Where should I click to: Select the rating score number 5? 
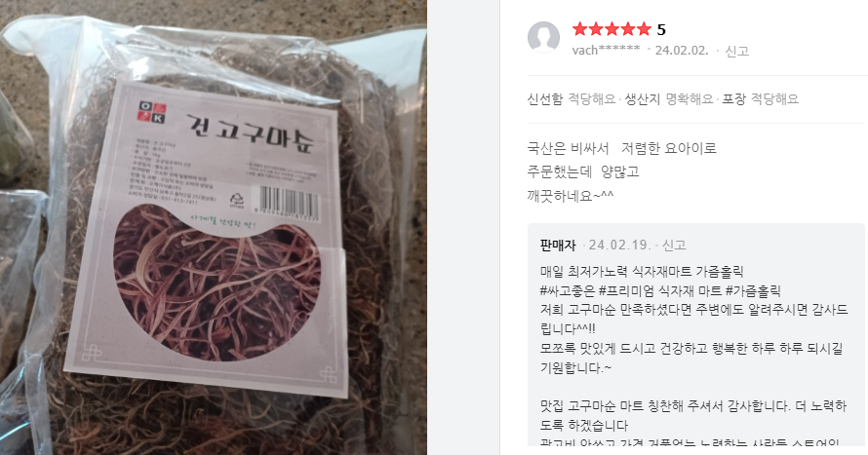point(661,29)
